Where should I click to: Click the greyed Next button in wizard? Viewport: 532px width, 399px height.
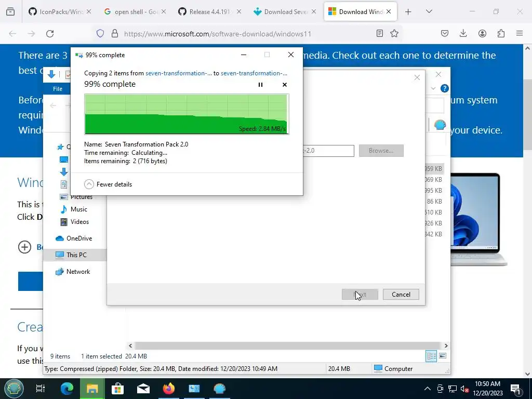point(360,295)
